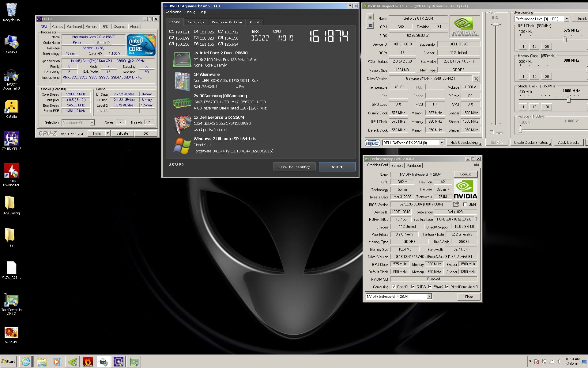The image size is (588, 368).
Task: Click the Fan speed vertical slider
Action: [496, 24]
